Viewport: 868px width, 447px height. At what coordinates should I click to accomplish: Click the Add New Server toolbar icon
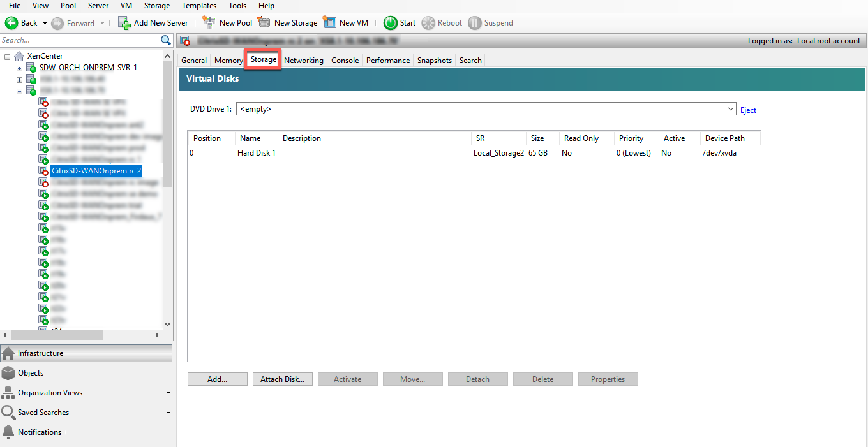124,23
